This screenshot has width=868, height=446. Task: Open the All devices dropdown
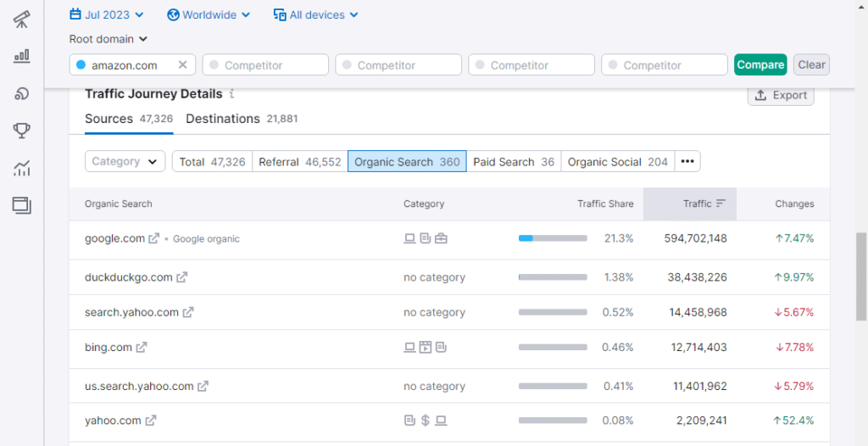316,15
